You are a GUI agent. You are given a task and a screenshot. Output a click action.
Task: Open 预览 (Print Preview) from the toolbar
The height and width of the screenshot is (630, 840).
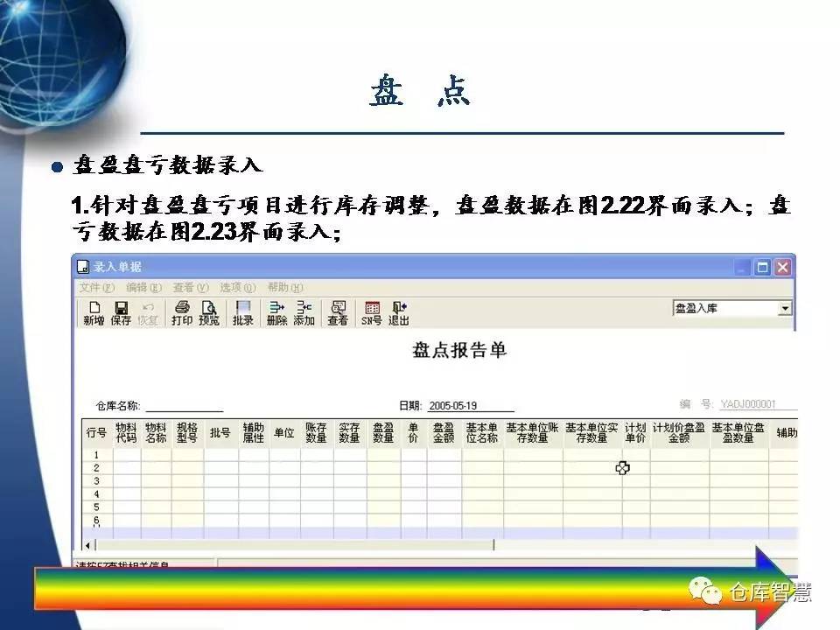point(209,312)
